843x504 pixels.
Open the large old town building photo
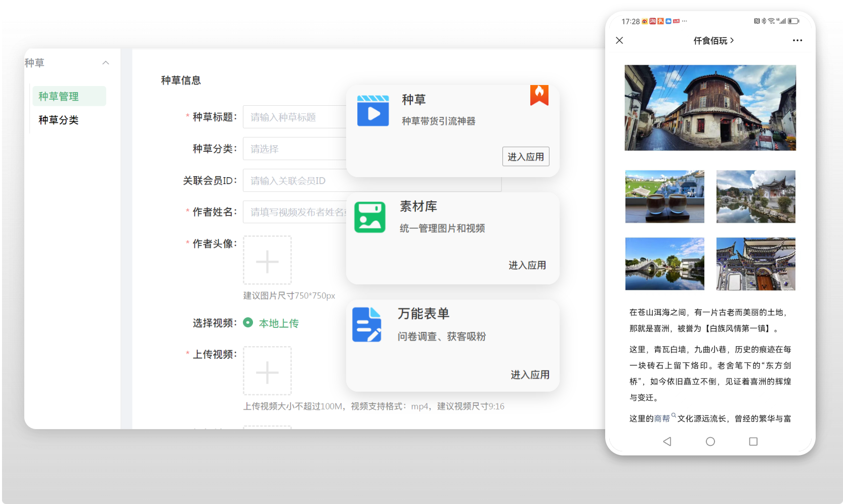click(x=710, y=107)
